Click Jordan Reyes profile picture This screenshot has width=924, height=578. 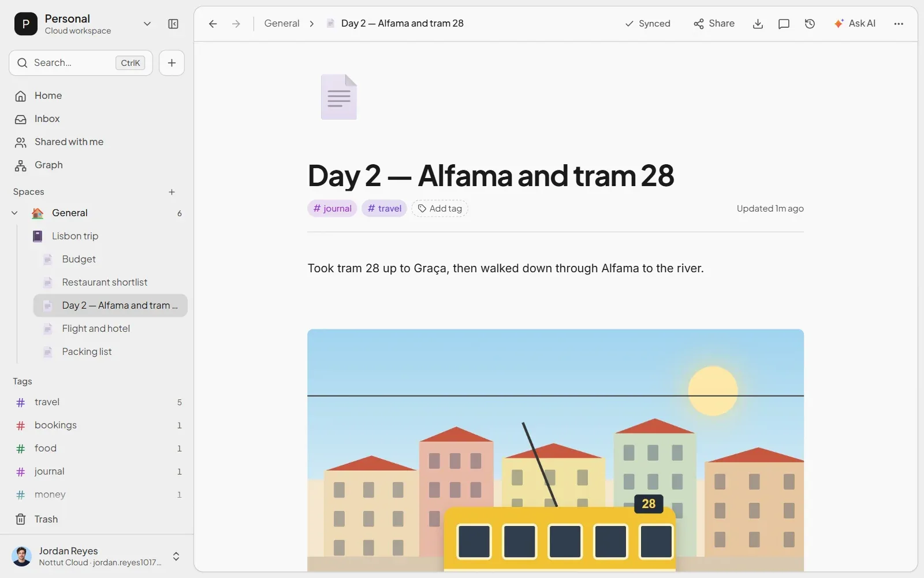click(x=22, y=556)
